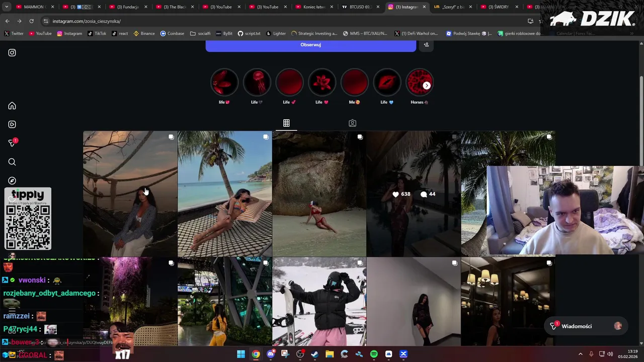Open first highlight labeled life with feather
The width and height of the screenshot is (644, 362).
coord(224,86)
